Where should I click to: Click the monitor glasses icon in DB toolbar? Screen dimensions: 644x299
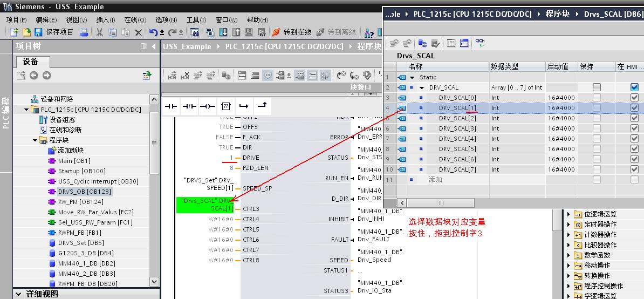pos(479,43)
